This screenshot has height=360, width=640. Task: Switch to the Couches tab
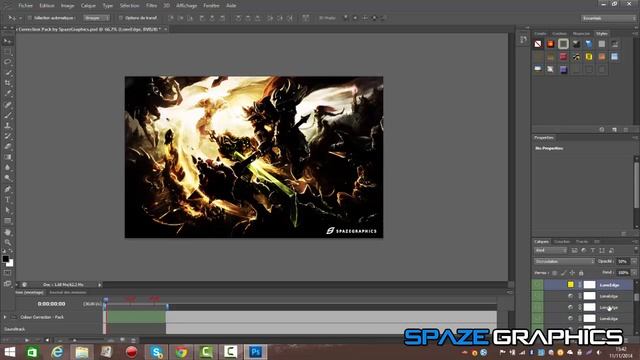click(562, 242)
